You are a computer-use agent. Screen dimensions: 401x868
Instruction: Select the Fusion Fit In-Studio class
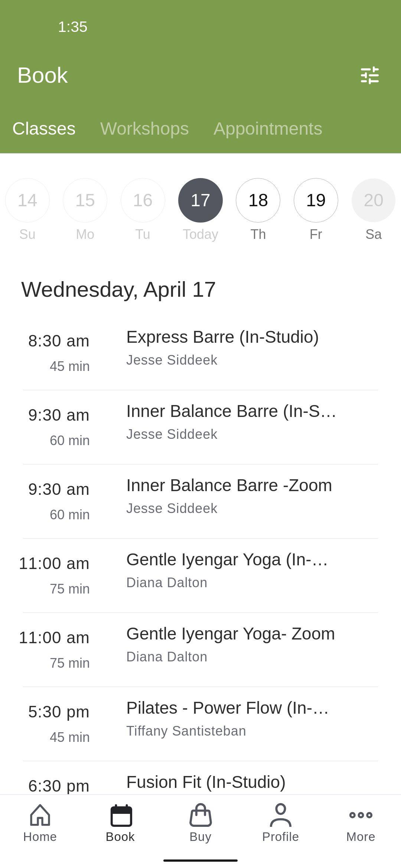(x=200, y=783)
